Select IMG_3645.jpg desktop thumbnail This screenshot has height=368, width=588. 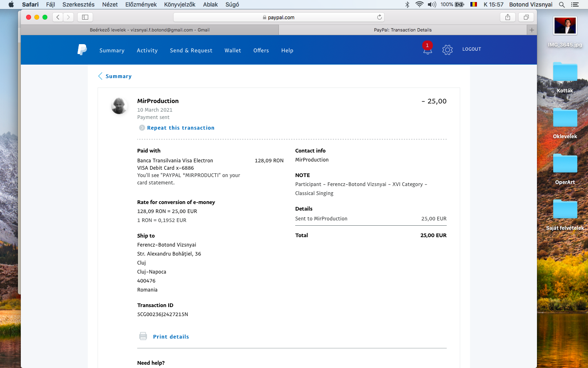(x=565, y=27)
